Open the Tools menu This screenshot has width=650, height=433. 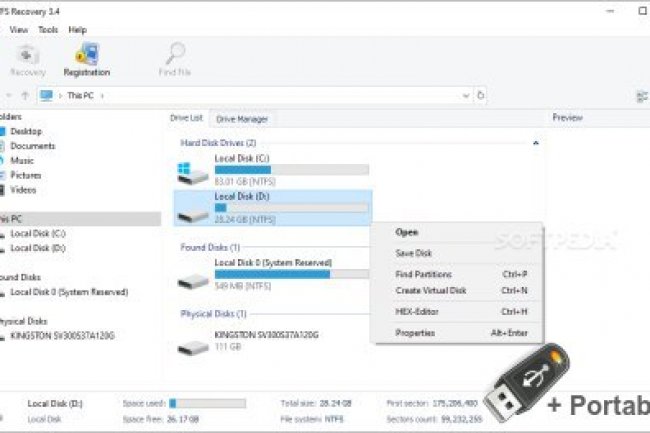point(47,30)
